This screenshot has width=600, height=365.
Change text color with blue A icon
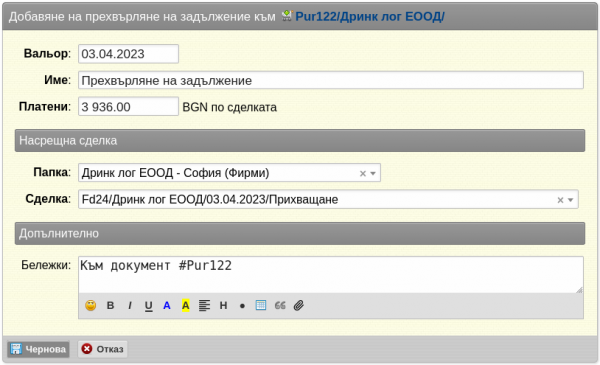(167, 305)
